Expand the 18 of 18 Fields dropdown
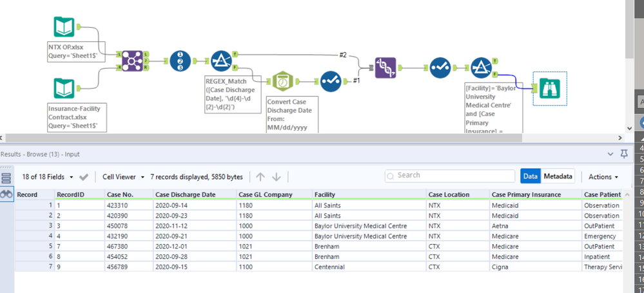 [48, 177]
